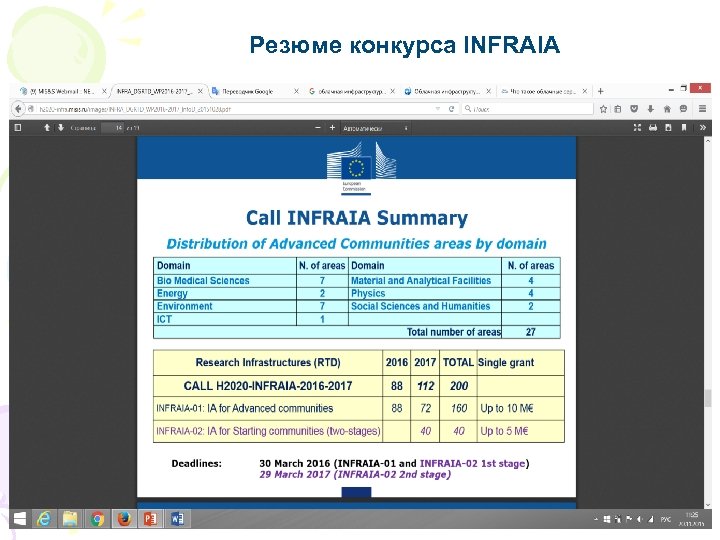Toggle the PDF viewer sidebar
Image resolution: width=720 pixels, height=540 pixels.
pos(18,128)
